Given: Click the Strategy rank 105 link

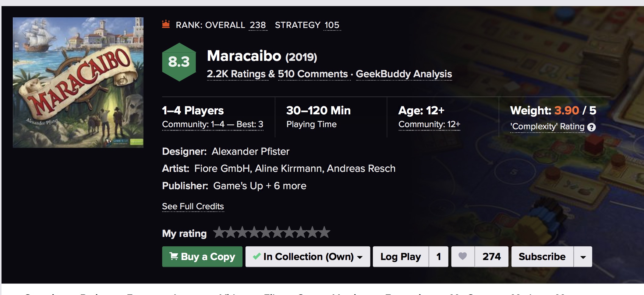Looking at the screenshot, I should coord(332,25).
